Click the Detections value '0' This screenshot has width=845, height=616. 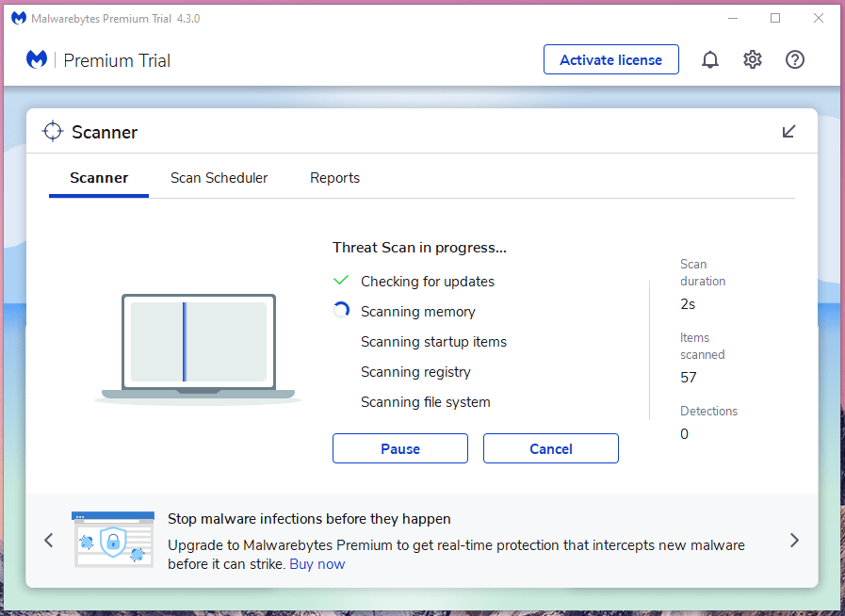click(684, 434)
